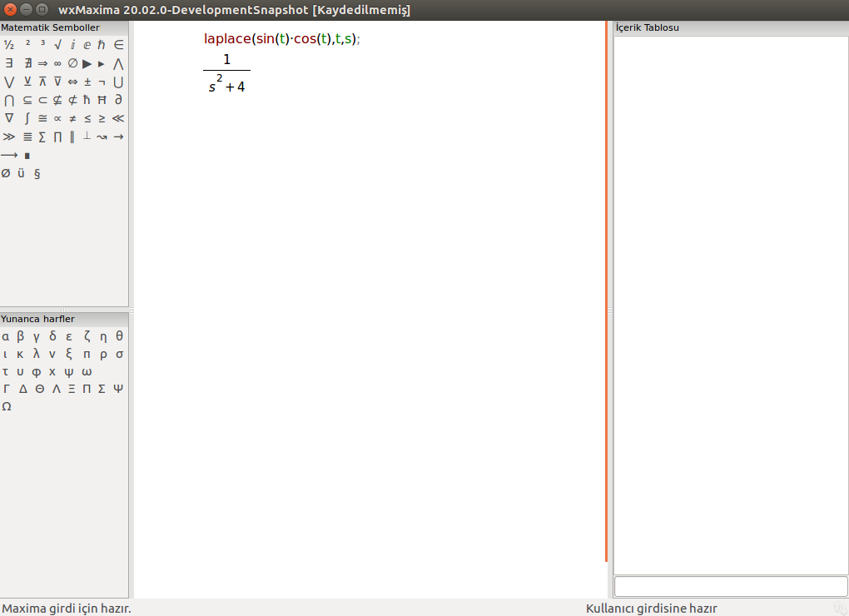Viewport: 849px width, 616px height.
Task: Insert capital Greek letter Psi
Action: 118,389
